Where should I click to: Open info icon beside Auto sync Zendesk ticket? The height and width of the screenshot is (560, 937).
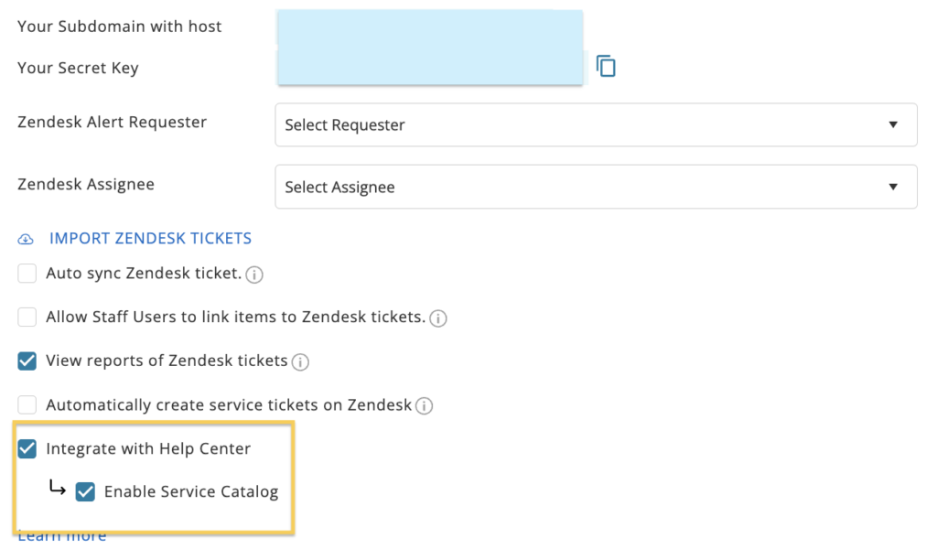tap(254, 275)
